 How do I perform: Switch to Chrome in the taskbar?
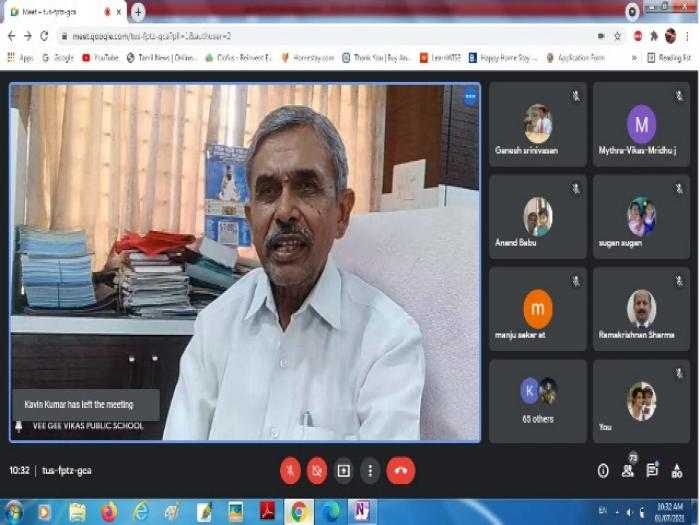click(x=299, y=512)
